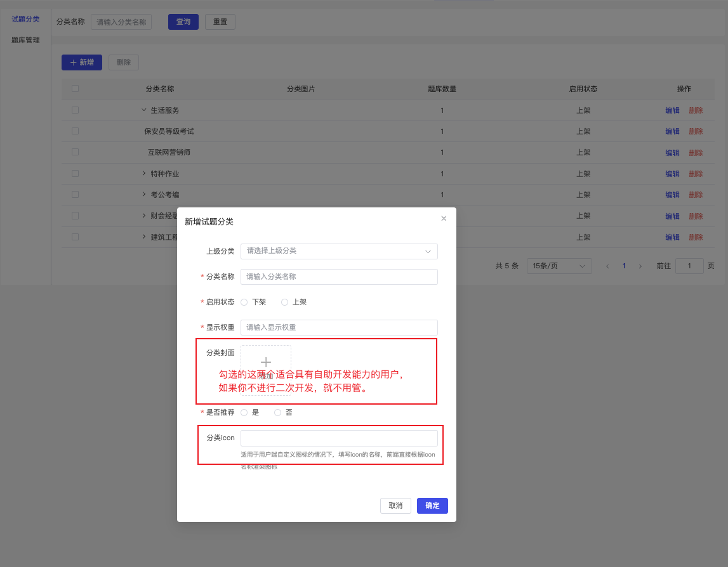Image resolution: width=728 pixels, height=567 pixels.
Task: Close the 新增试题分类 dialog with the X
Action: 444,218
